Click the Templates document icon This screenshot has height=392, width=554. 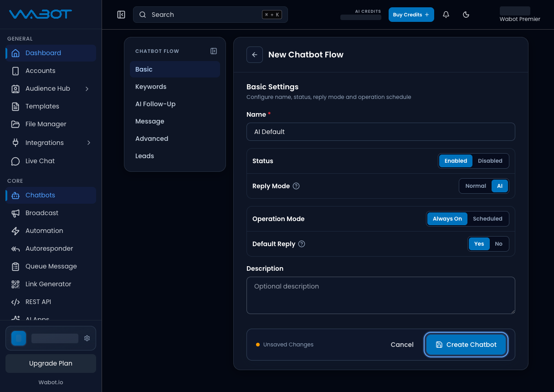pyautogui.click(x=15, y=106)
